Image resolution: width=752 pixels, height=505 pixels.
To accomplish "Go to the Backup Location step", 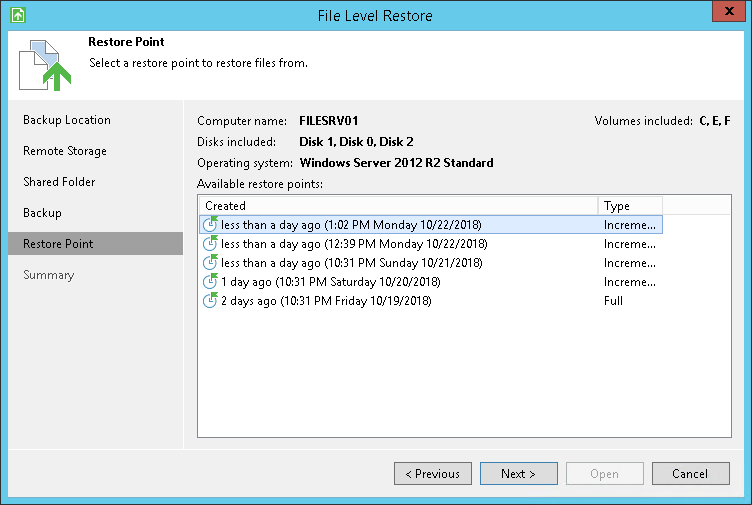I will 67,120.
